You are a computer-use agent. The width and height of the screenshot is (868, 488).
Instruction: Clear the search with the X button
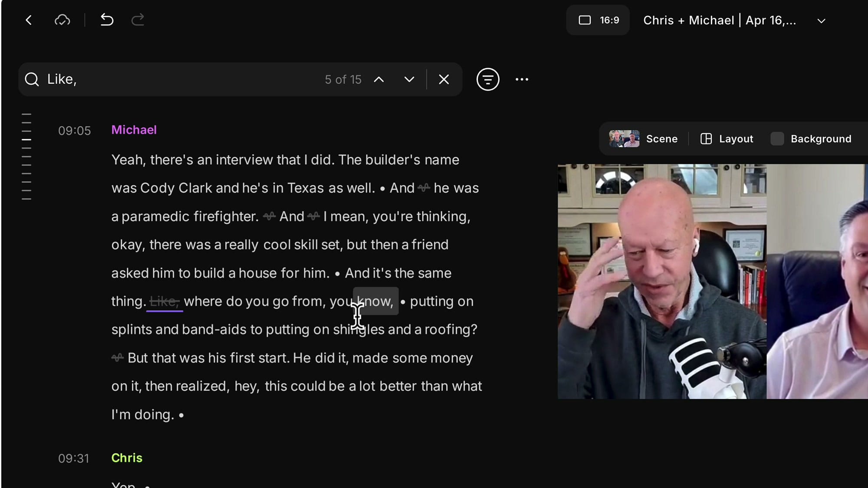[x=444, y=79]
